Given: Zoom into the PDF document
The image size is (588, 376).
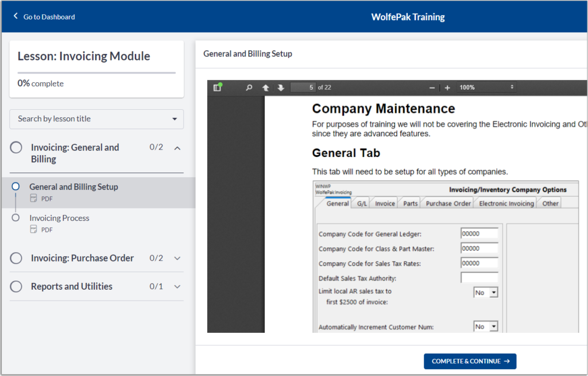Looking at the screenshot, I should tap(447, 87).
